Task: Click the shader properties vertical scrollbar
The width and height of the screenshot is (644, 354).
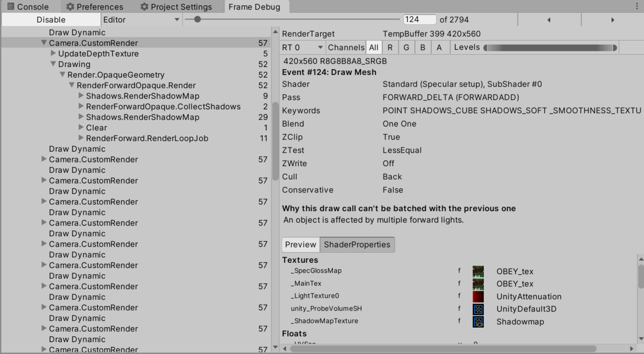Action: (640, 276)
